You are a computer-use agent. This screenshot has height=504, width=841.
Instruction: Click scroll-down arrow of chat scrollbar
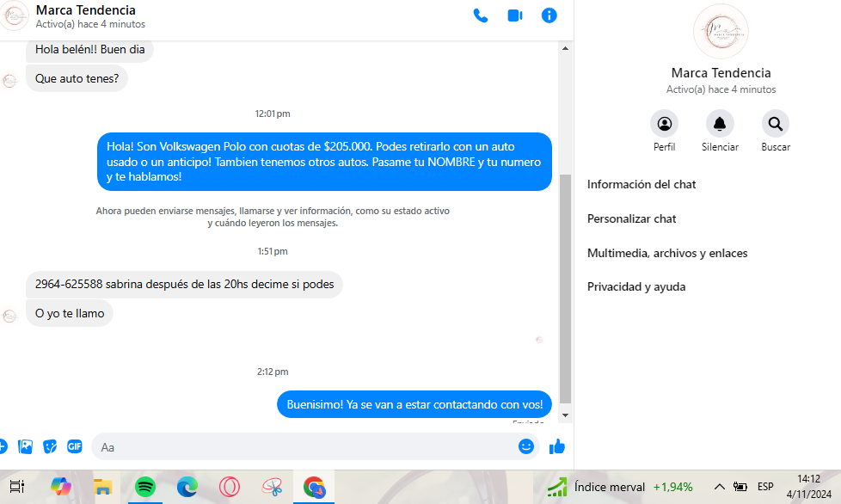click(x=565, y=415)
